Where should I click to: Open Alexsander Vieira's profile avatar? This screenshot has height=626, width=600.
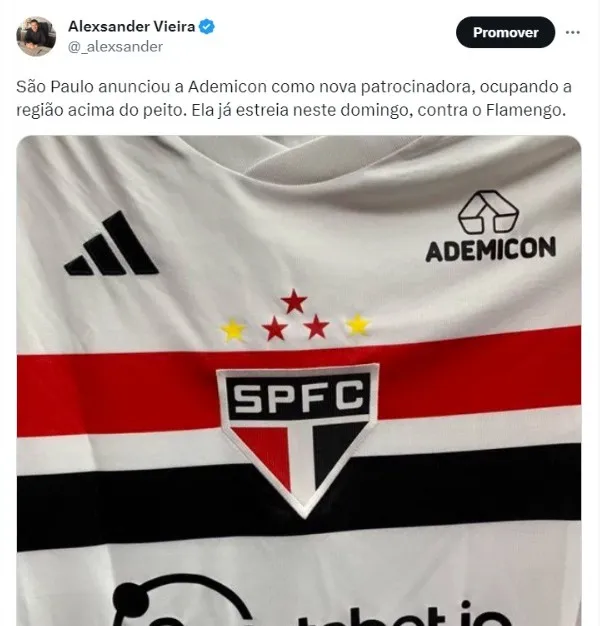tap(36, 36)
